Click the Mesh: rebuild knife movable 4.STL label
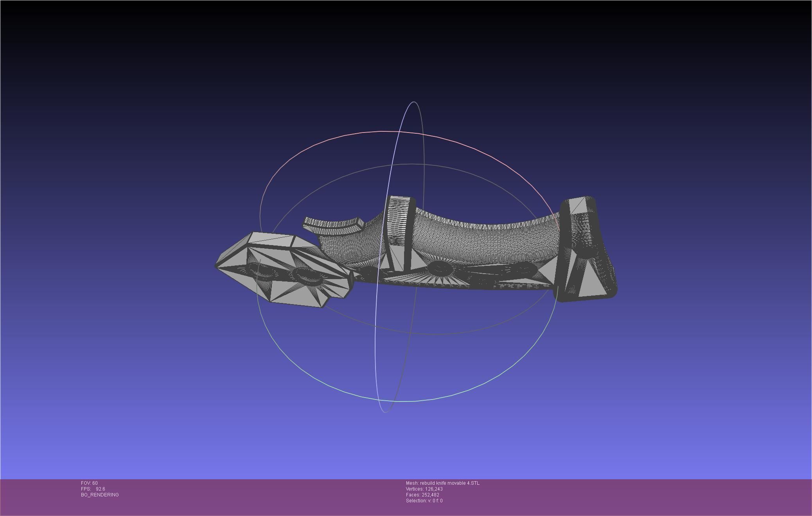 [x=442, y=483]
